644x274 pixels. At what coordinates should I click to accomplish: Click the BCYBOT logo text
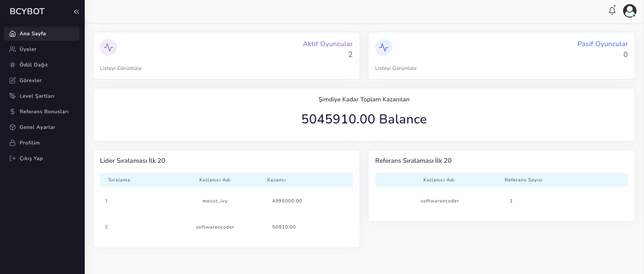[27, 12]
